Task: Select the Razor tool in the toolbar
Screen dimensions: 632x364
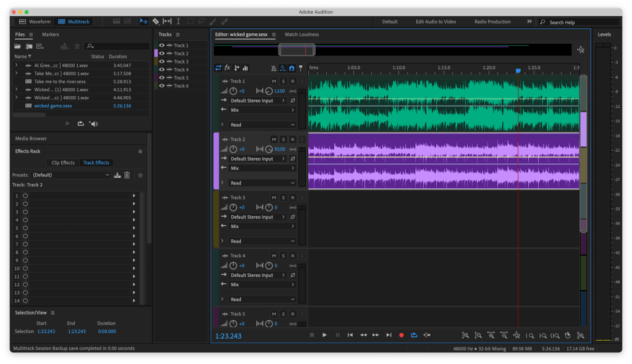Action: click(156, 22)
